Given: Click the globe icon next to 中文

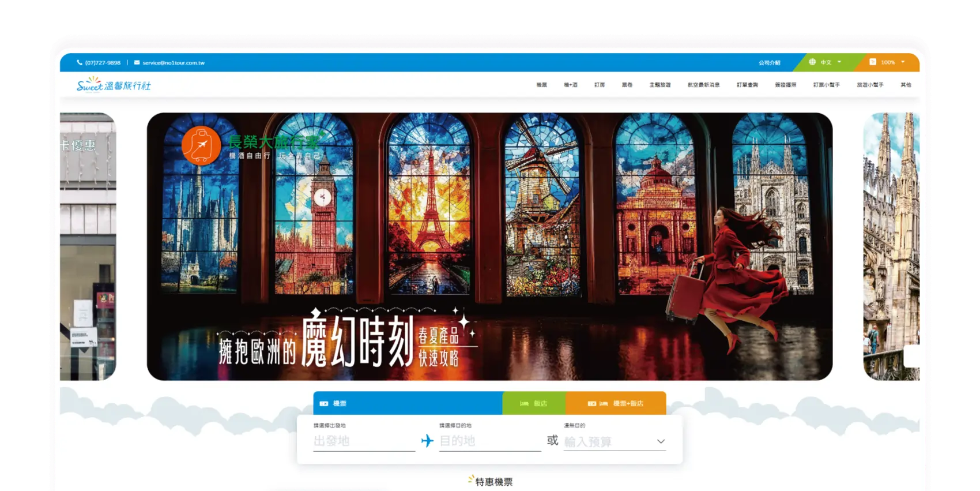Looking at the screenshot, I should pos(812,62).
